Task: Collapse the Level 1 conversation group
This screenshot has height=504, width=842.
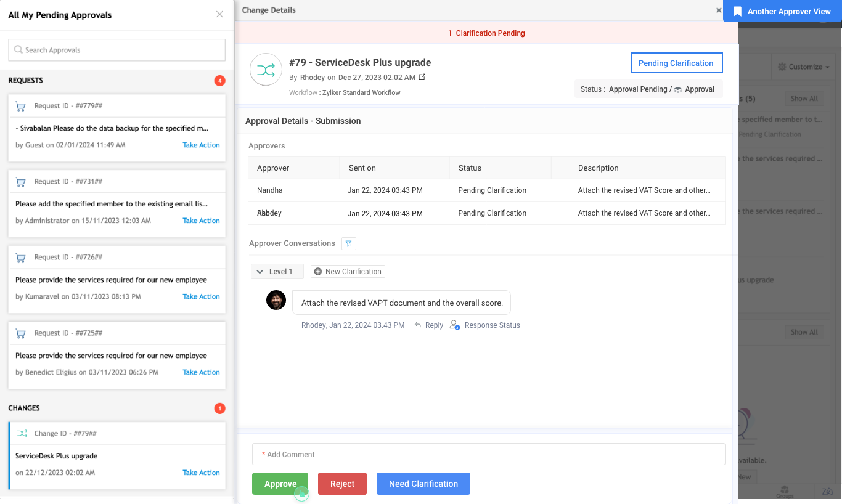Action: click(260, 272)
